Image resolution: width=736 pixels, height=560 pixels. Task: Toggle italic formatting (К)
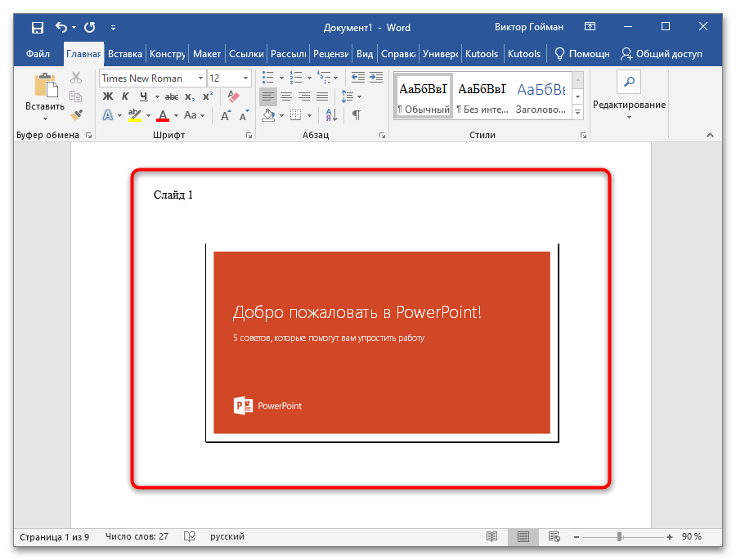[127, 96]
